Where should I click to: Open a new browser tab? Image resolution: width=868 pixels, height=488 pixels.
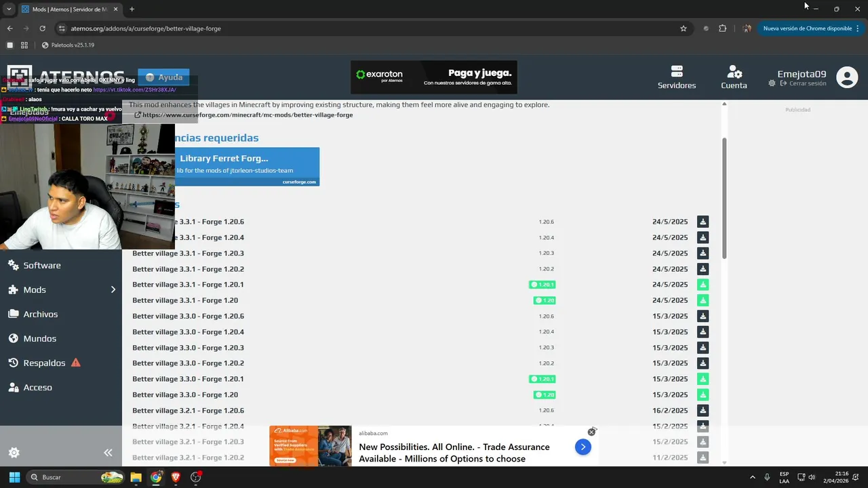click(132, 9)
